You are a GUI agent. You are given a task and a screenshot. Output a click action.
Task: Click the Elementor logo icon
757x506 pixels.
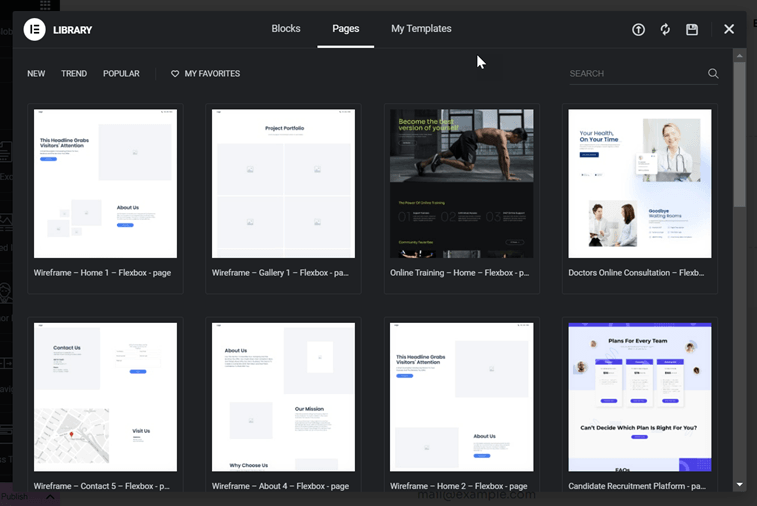pyautogui.click(x=35, y=29)
